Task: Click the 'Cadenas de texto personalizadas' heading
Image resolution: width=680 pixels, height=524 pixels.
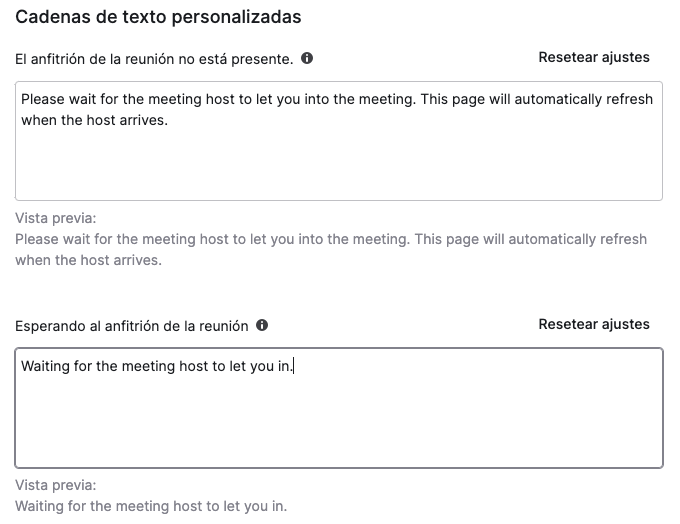Action: [158, 17]
